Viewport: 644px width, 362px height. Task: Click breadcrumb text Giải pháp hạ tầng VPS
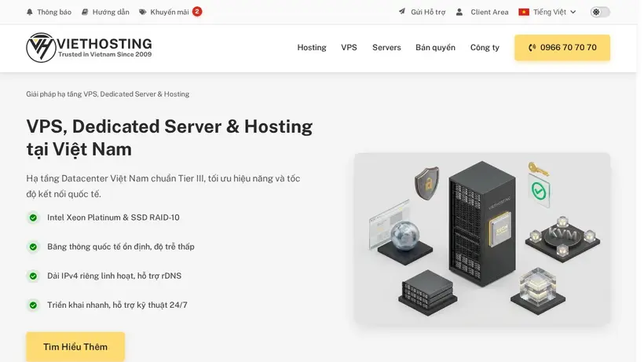point(108,94)
